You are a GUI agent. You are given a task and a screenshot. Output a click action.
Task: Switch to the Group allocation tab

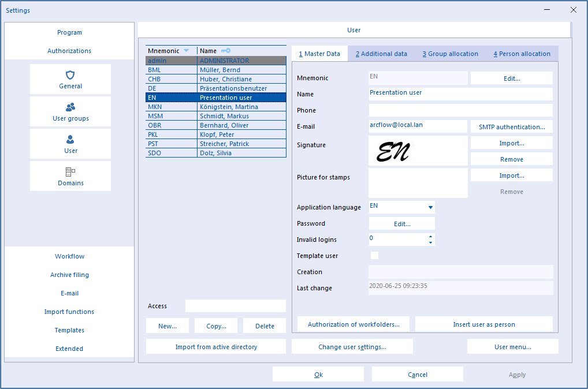coord(450,54)
